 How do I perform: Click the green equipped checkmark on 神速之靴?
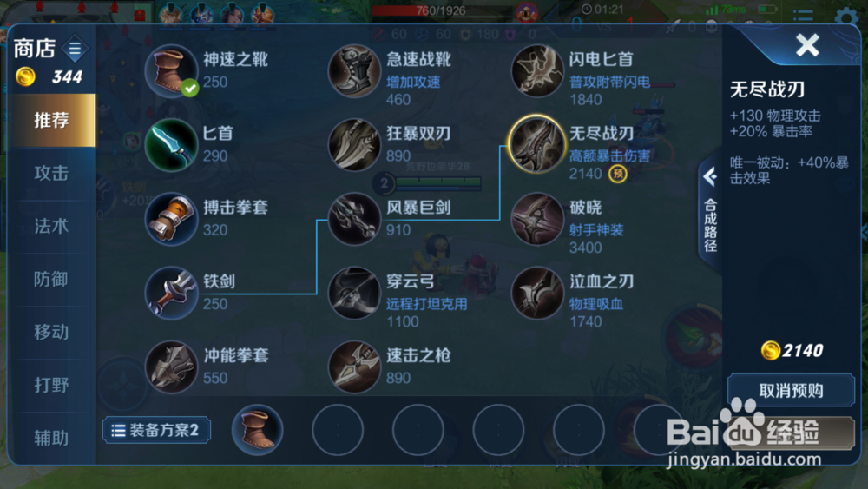click(x=190, y=88)
